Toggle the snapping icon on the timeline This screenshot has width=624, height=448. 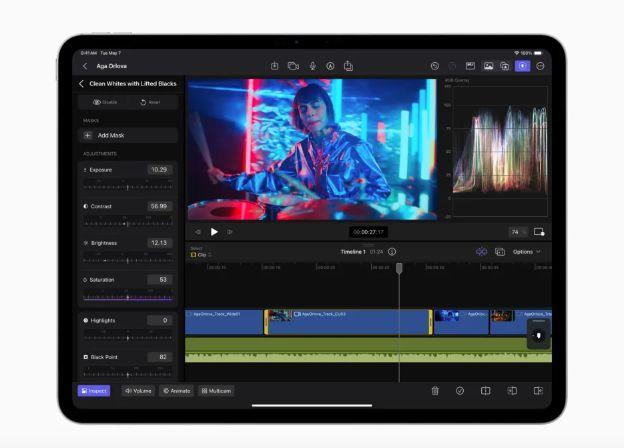point(481,252)
